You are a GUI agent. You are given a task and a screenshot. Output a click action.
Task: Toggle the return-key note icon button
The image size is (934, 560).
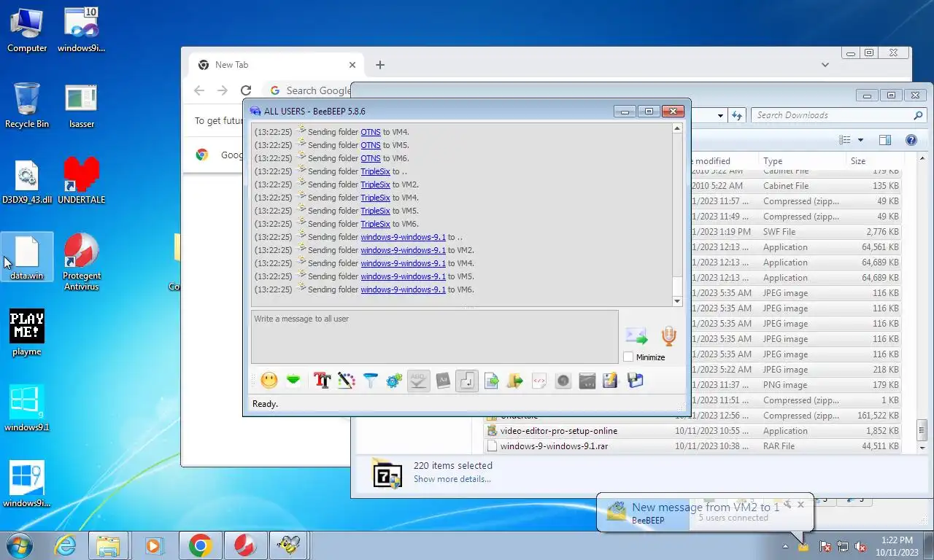(x=467, y=380)
